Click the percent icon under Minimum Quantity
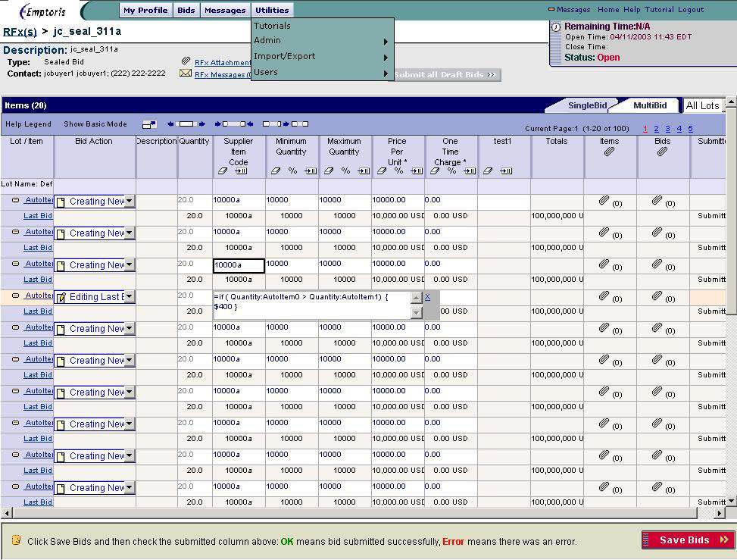Image resolution: width=737 pixels, height=560 pixels. point(292,171)
